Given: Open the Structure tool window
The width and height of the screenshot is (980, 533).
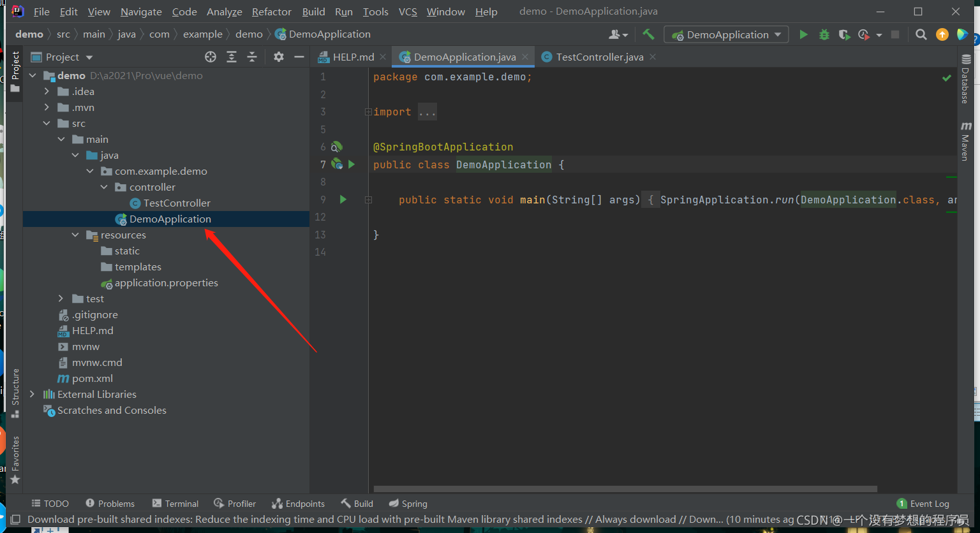Looking at the screenshot, I should click(15, 393).
